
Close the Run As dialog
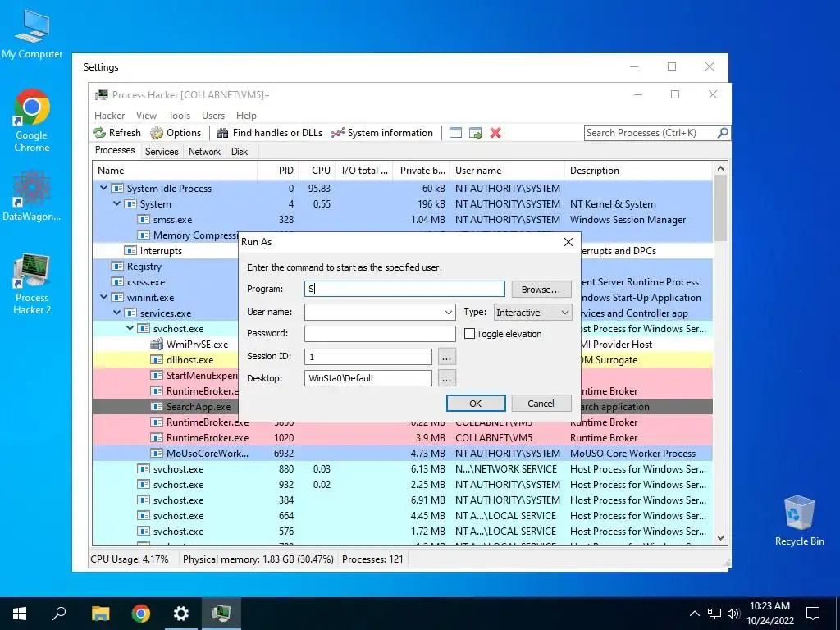[x=568, y=242]
